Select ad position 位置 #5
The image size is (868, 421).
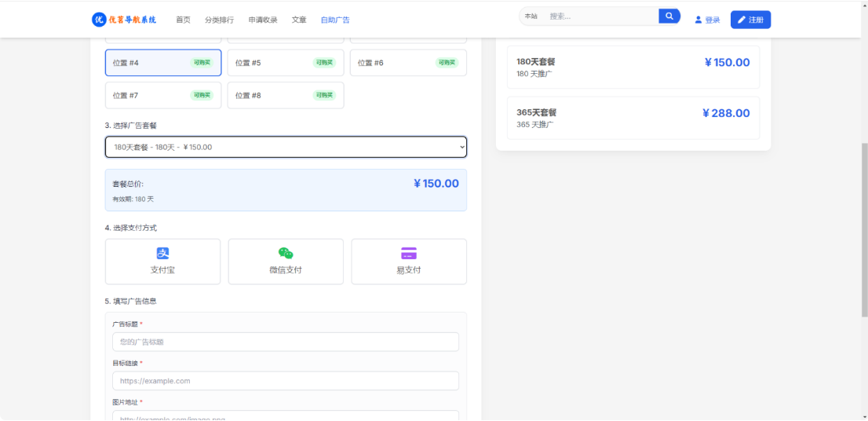click(x=286, y=63)
